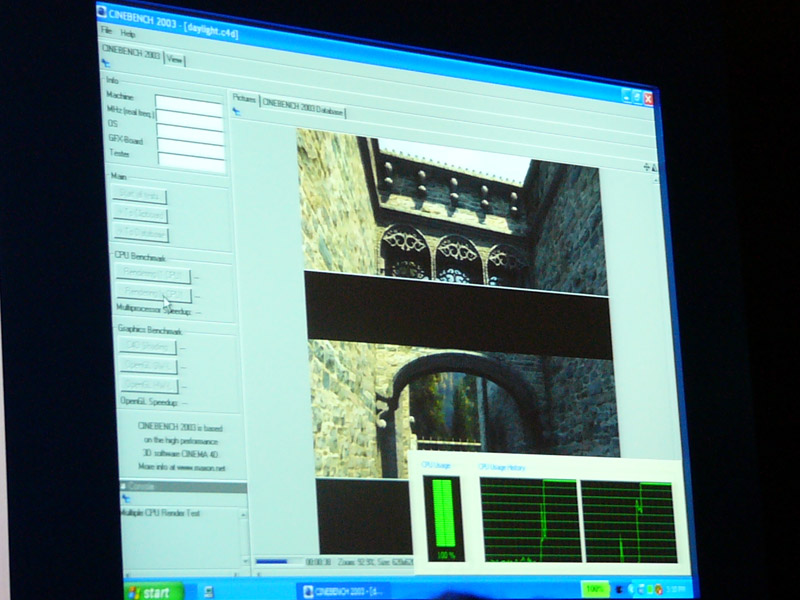800x600 pixels.
Task: Click 'More info at www.maxon.net' text
Action: tap(182, 467)
